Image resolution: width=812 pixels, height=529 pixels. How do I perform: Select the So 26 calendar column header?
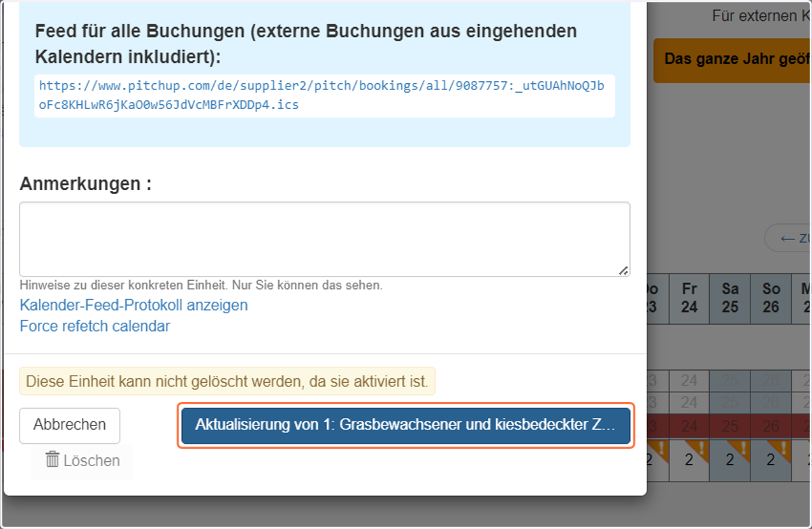771,298
